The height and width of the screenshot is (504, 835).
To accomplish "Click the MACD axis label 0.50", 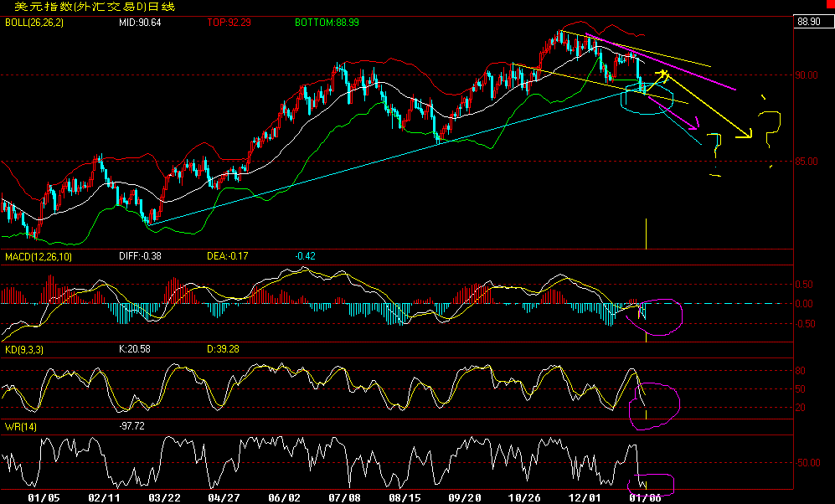I will click(804, 285).
